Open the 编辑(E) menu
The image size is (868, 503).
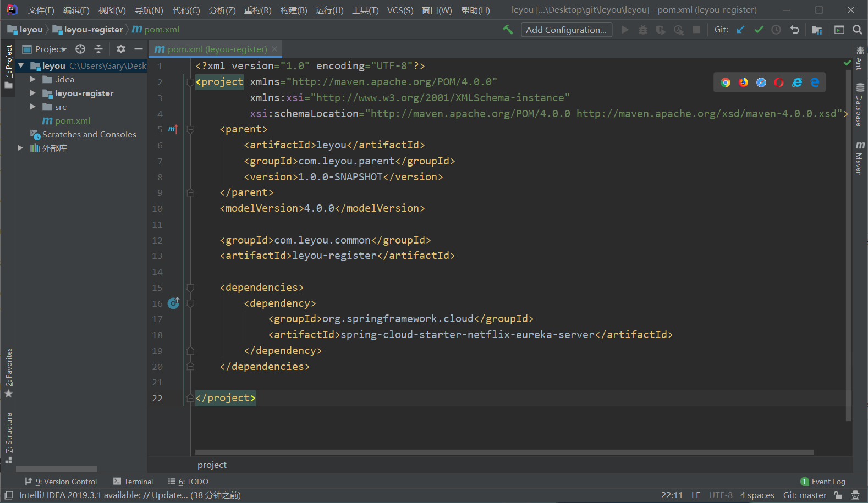coord(76,10)
